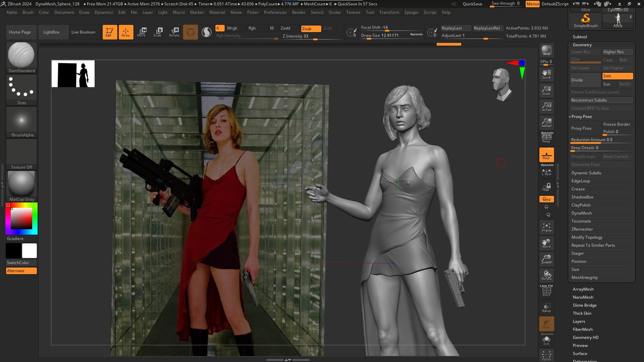Open the Stroke menu
The height and width of the screenshot is (362, 644).
tap(334, 12)
